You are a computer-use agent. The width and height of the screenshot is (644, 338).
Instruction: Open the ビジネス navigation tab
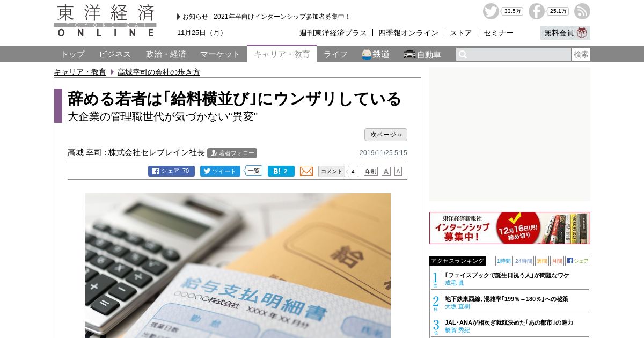115,54
